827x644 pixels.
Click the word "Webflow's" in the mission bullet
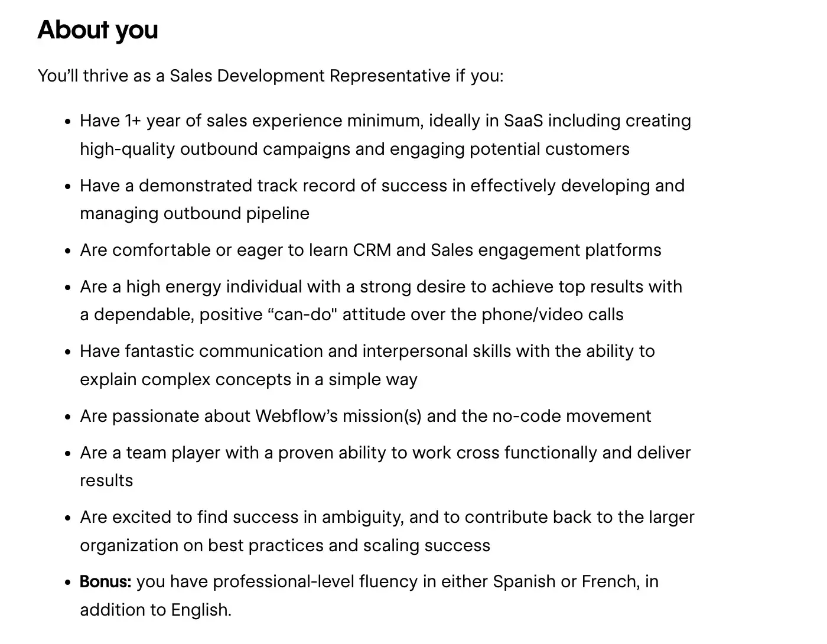coord(296,417)
